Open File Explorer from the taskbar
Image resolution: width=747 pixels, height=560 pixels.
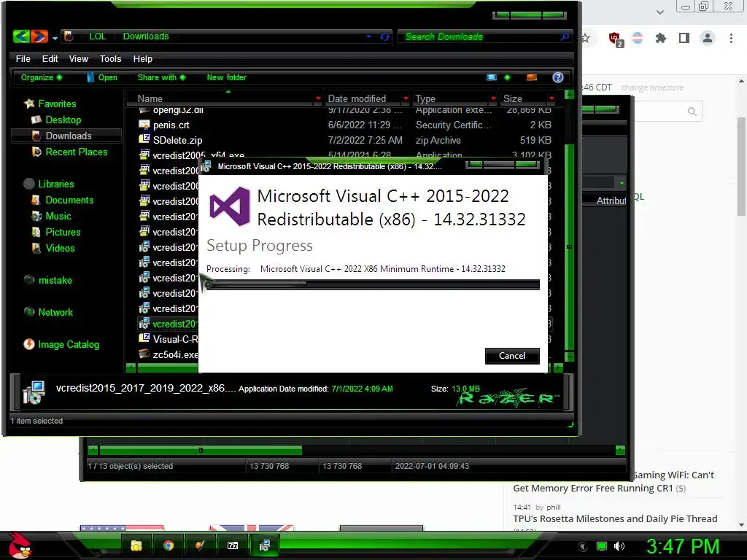click(x=136, y=545)
